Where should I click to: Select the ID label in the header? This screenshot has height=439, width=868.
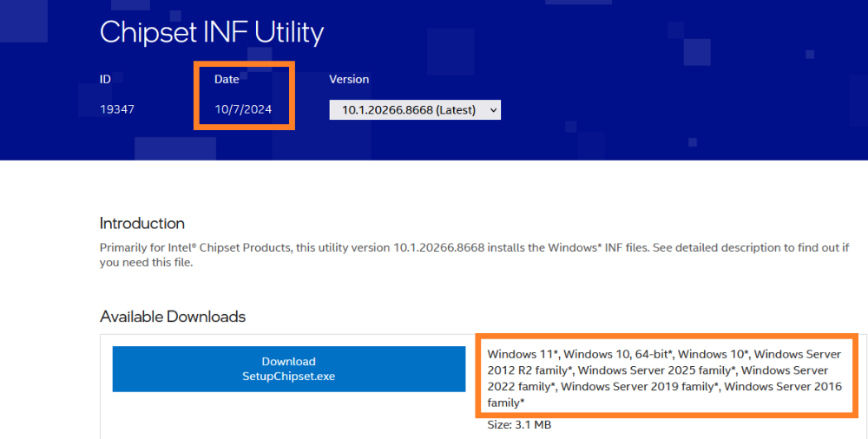tap(105, 79)
